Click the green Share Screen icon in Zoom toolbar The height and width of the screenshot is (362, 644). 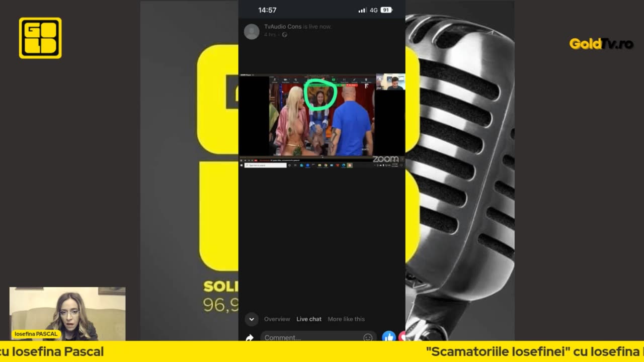coord(334,79)
